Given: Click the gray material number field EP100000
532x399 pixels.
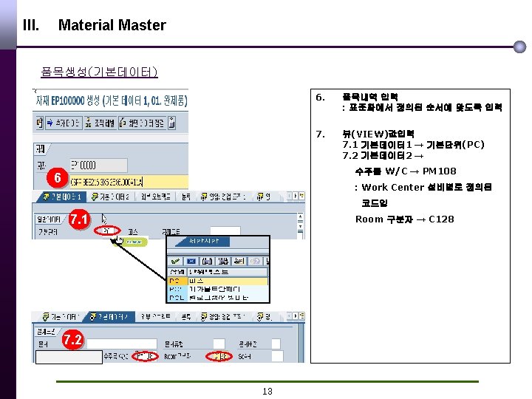Looking at the screenshot, I should 99,166.
